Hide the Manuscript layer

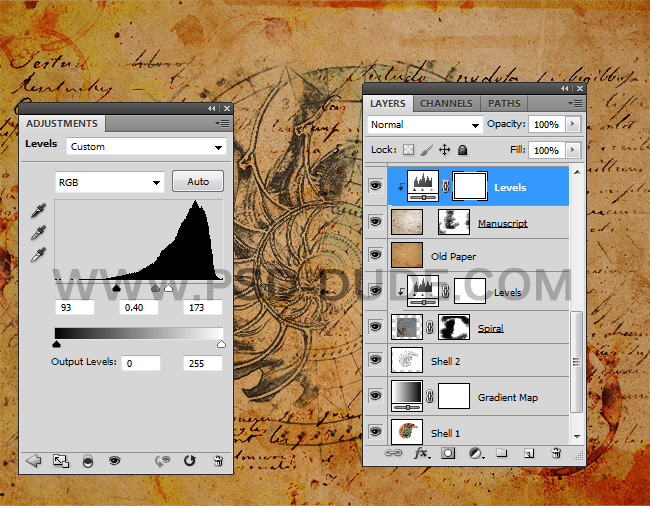click(375, 222)
